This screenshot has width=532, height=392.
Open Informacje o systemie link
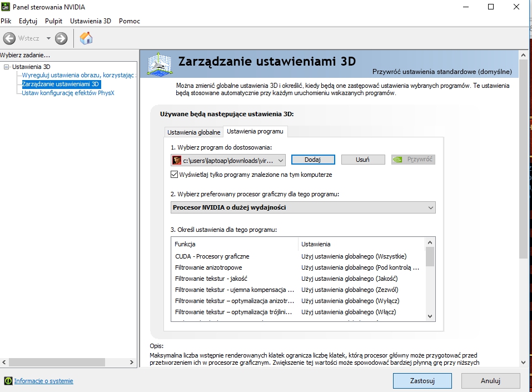(x=43, y=381)
